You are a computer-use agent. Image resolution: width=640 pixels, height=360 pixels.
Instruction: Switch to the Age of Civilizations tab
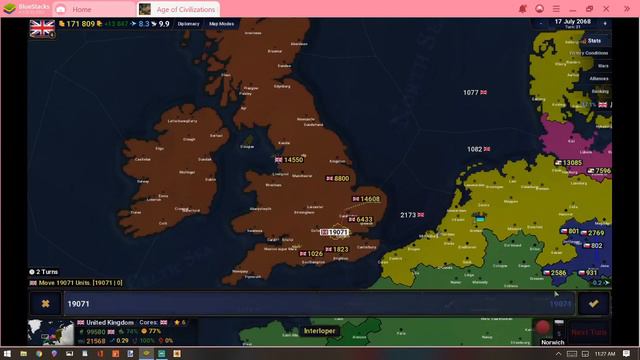pos(178,9)
